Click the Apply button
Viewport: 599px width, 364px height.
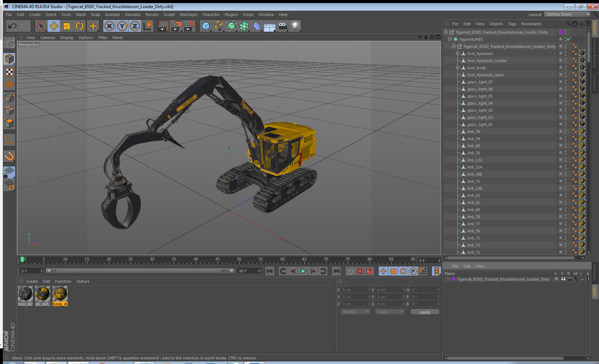pyautogui.click(x=425, y=312)
